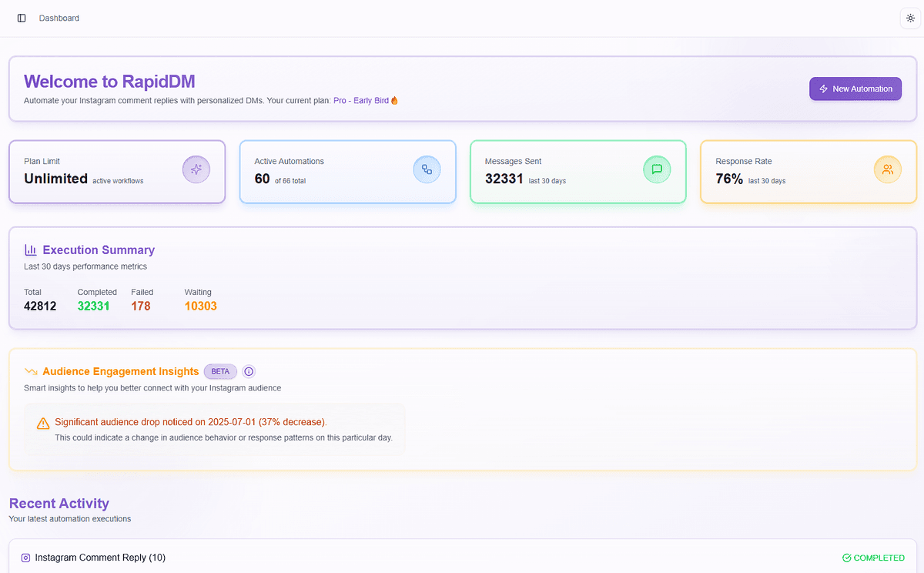Click the Total value 42812
924x573 pixels.
(40, 306)
